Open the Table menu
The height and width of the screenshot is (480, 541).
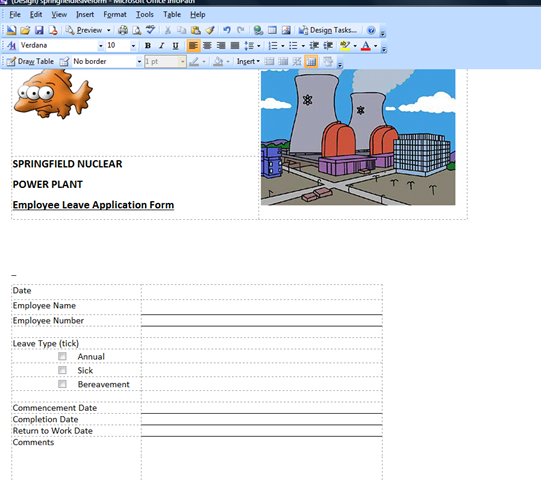[172, 14]
